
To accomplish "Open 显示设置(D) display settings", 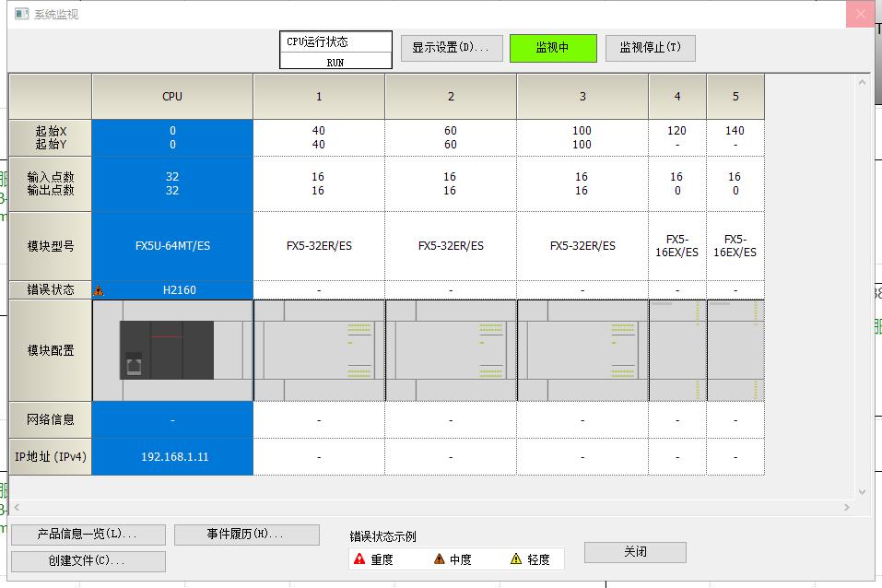I will click(449, 48).
